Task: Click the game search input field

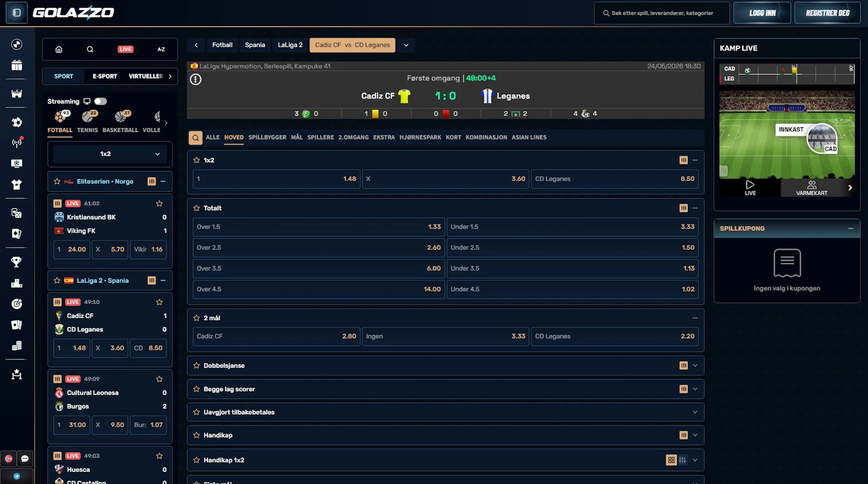Action: click(662, 13)
